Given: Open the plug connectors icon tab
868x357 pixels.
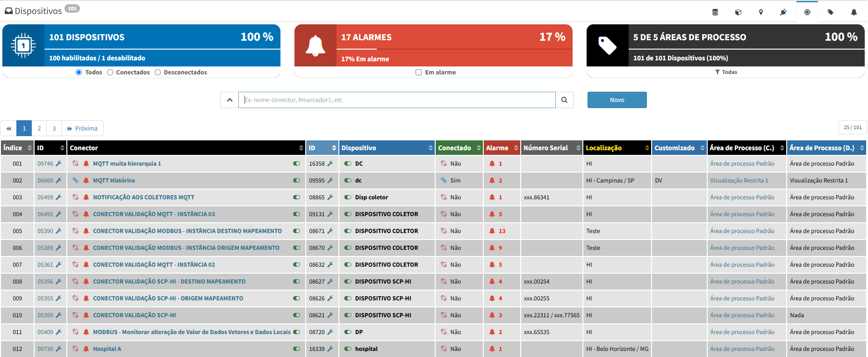Looking at the screenshot, I should coord(783,12).
